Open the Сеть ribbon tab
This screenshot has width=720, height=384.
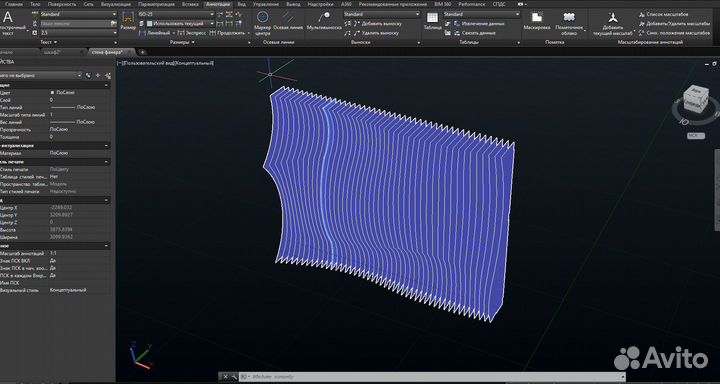pos(88,4)
